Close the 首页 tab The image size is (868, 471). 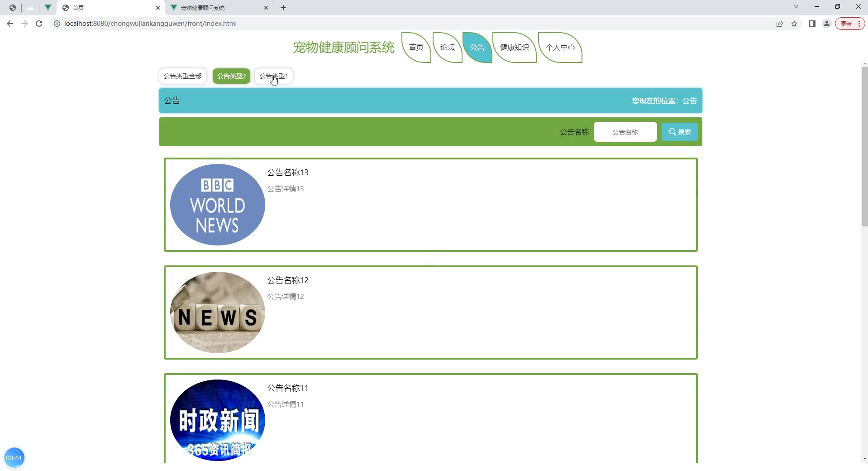point(157,8)
